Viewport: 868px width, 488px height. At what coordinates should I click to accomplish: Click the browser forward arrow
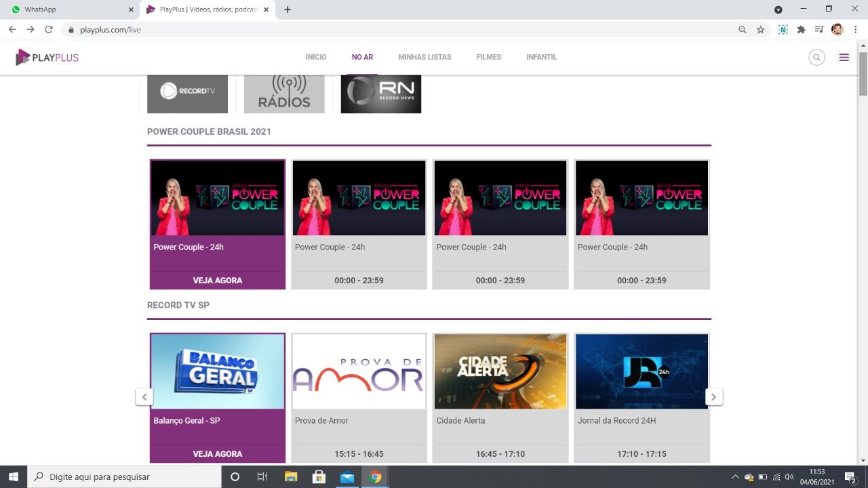pos(31,30)
